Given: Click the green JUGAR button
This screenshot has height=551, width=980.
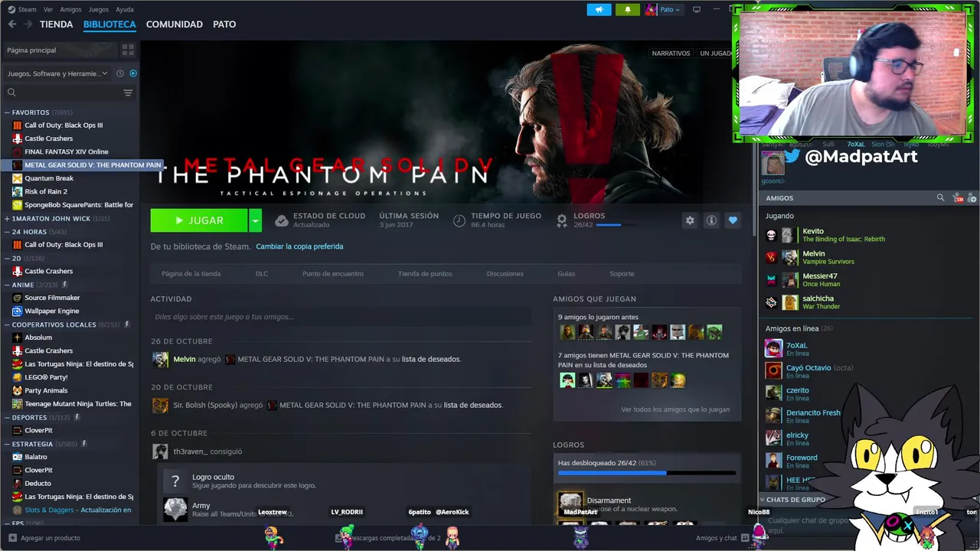Looking at the screenshot, I should point(199,220).
